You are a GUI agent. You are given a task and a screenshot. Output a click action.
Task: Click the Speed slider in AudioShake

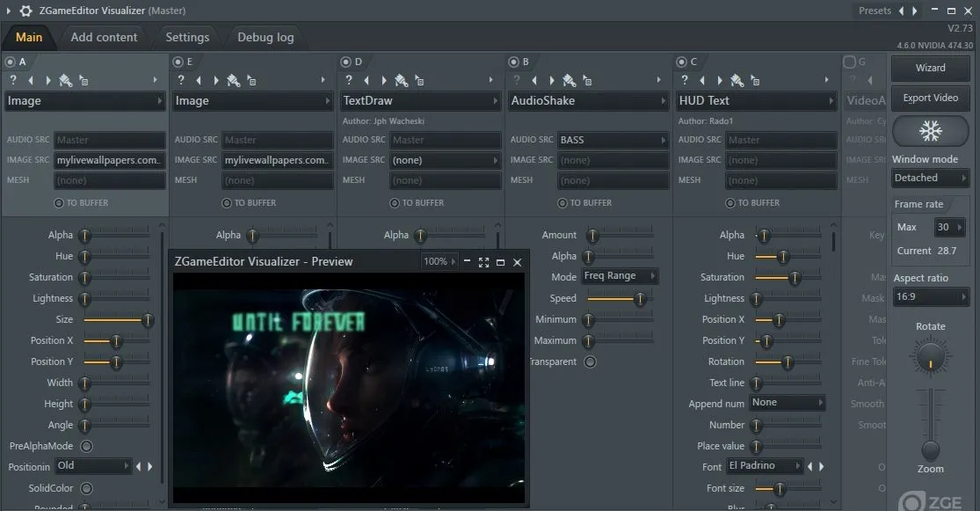click(x=620, y=299)
